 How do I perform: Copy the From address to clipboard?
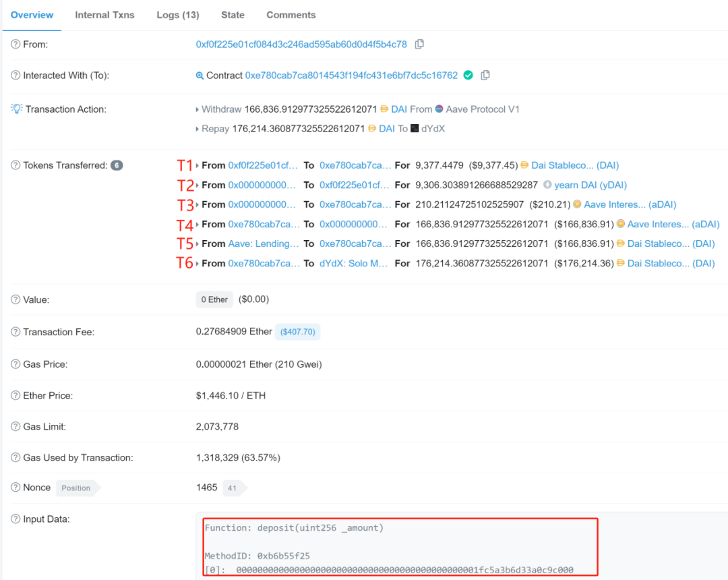point(419,44)
